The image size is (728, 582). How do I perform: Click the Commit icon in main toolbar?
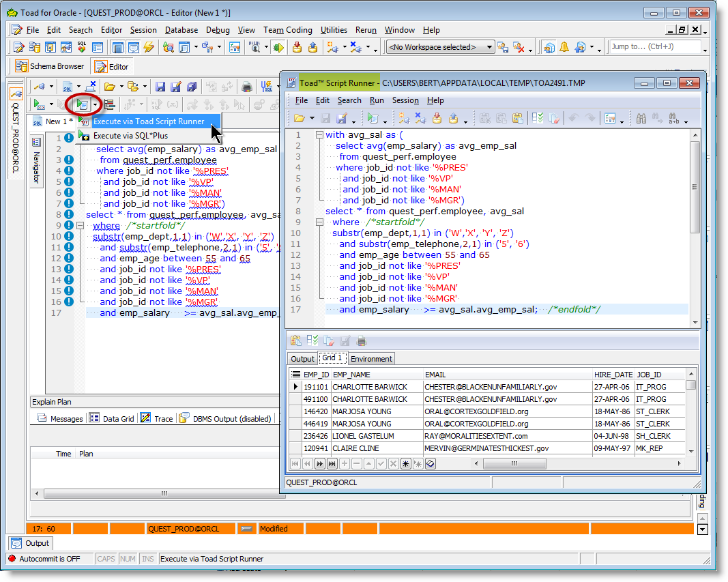tap(297, 47)
